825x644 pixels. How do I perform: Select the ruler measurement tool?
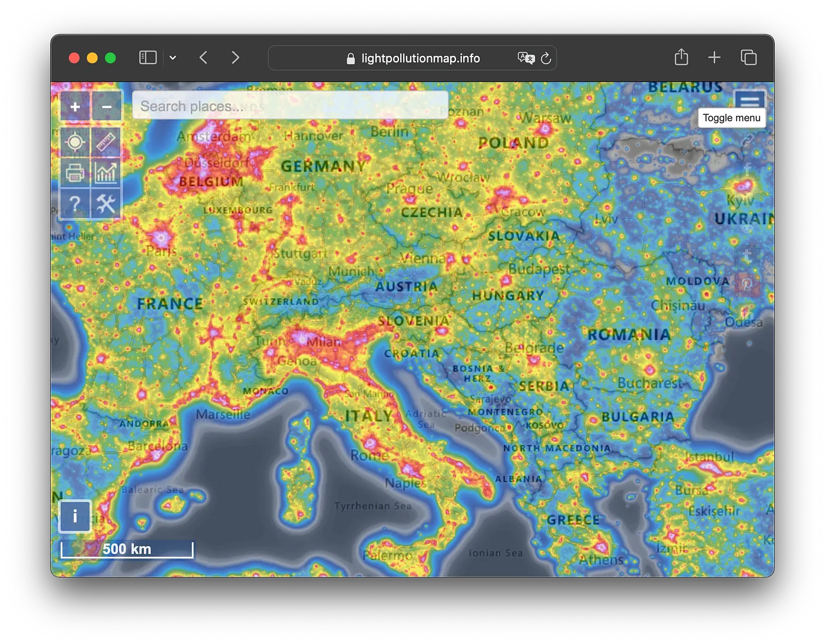(x=106, y=142)
